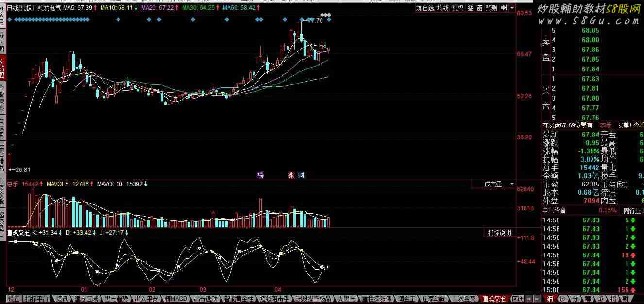Screen dimensions: 644x304
Task: Click the 加自选 button
Action: point(425,8)
